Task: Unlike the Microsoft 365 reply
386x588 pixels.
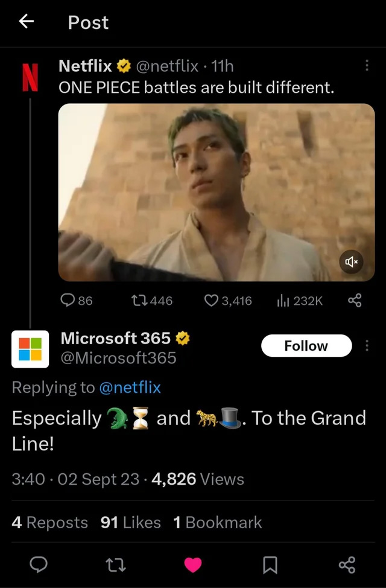Action: click(192, 564)
